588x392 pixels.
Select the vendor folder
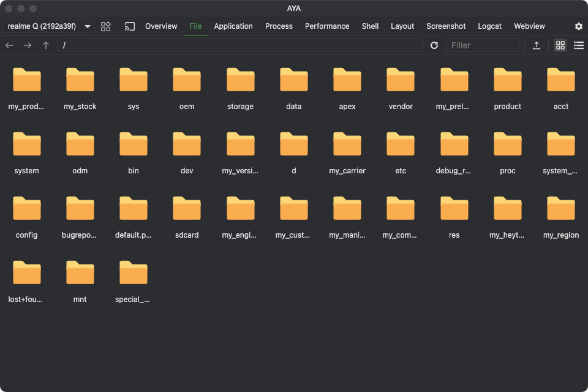pos(401,89)
